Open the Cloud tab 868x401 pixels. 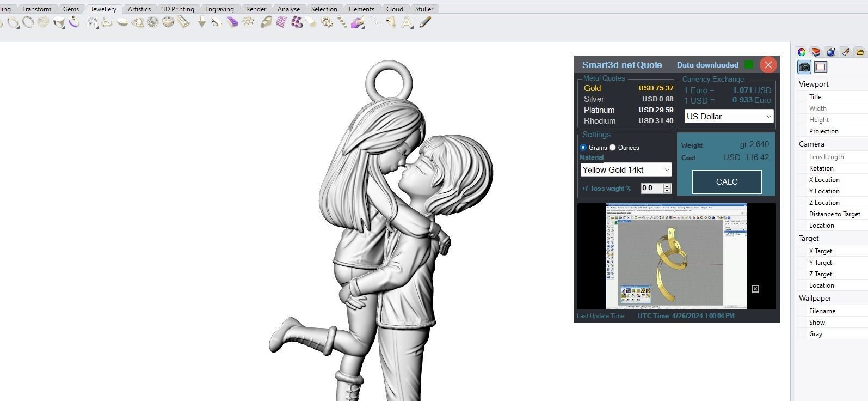pyautogui.click(x=395, y=9)
